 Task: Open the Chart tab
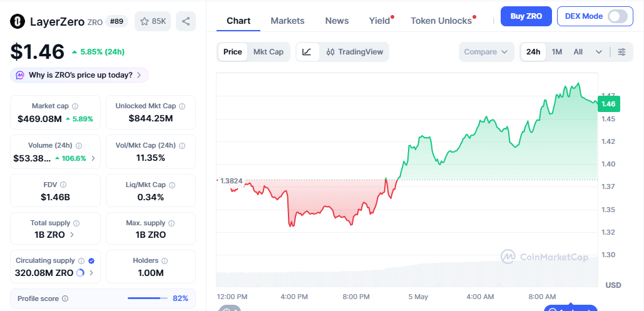click(238, 21)
